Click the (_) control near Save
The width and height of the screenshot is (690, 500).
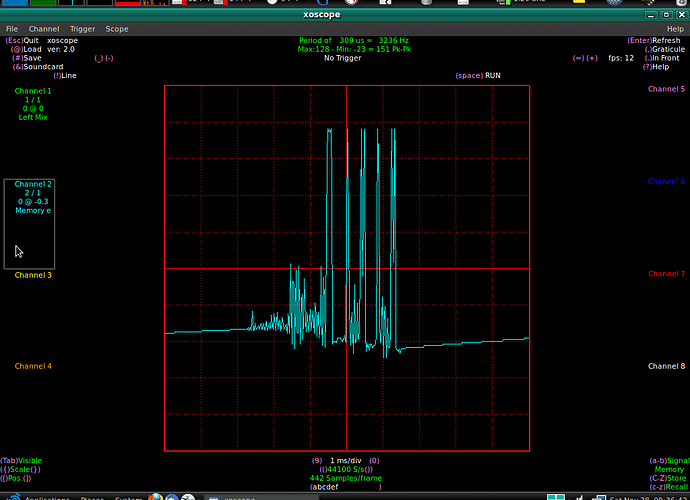[x=99, y=58]
